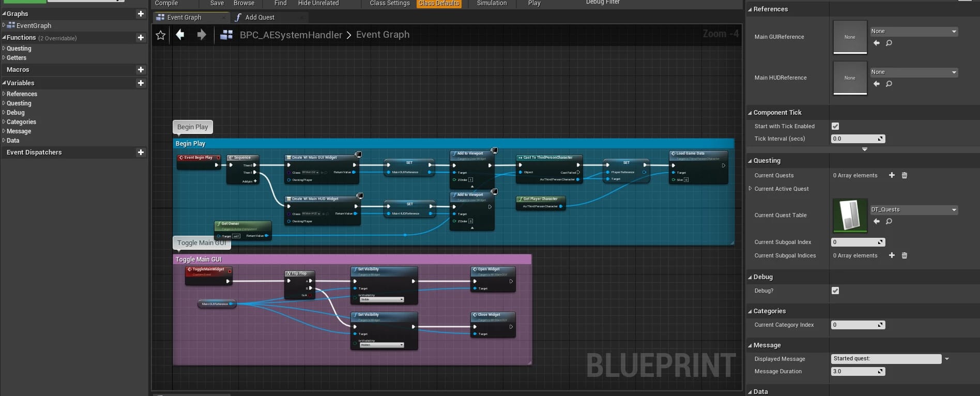Click Browse in the toolbar
The image size is (980, 396).
pos(244,3)
